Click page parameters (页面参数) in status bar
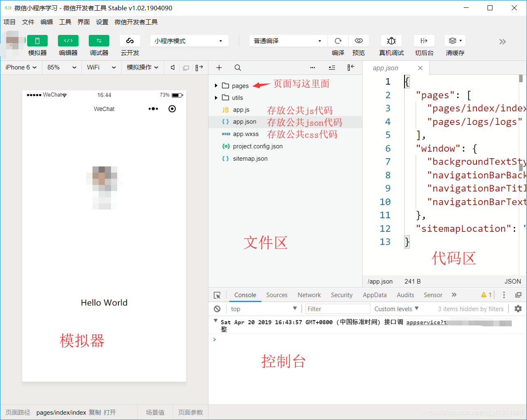 coord(190,412)
